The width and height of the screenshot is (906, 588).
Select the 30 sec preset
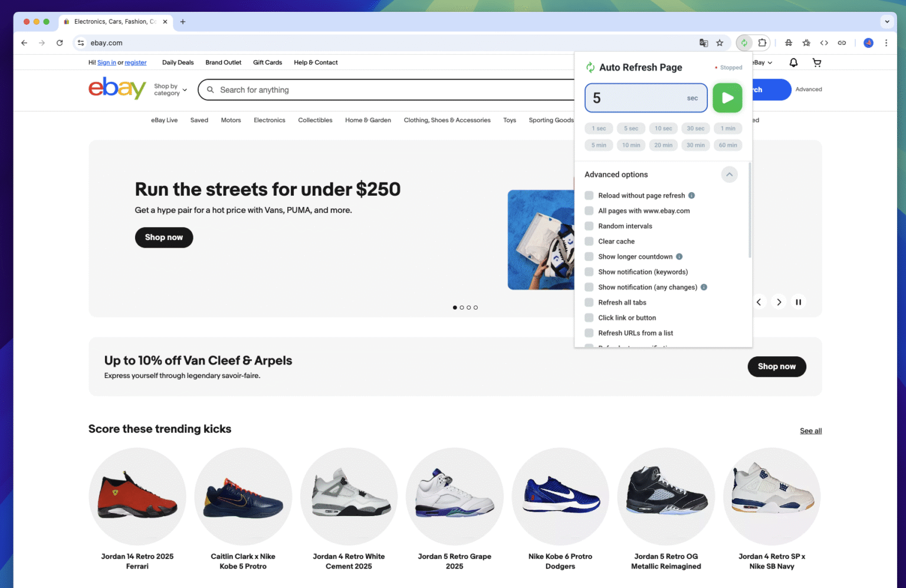pos(695,129)
